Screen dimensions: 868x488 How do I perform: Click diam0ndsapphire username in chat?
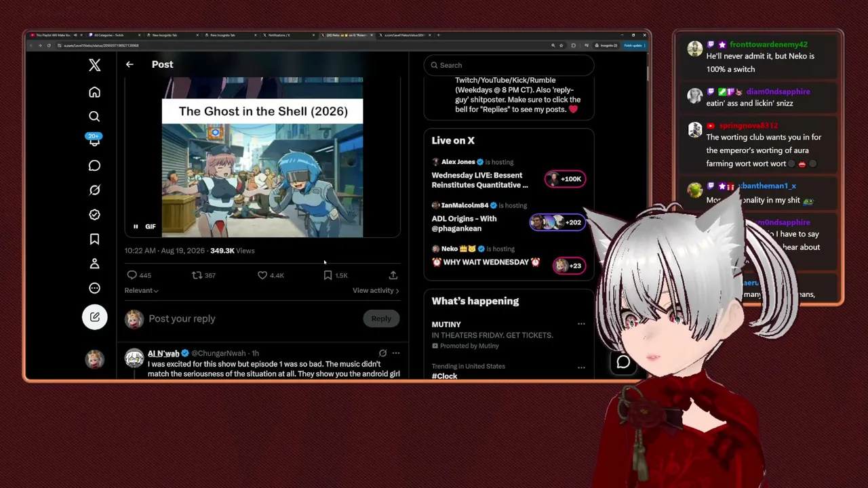pyautogui.click(x=778, y=91)
